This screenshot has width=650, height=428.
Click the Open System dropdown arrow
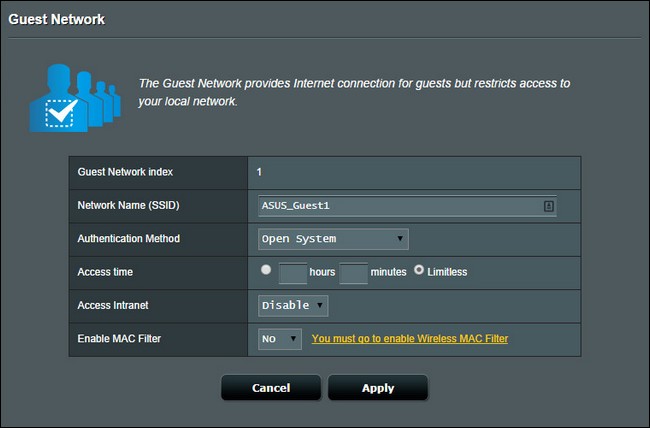(400, 238)
